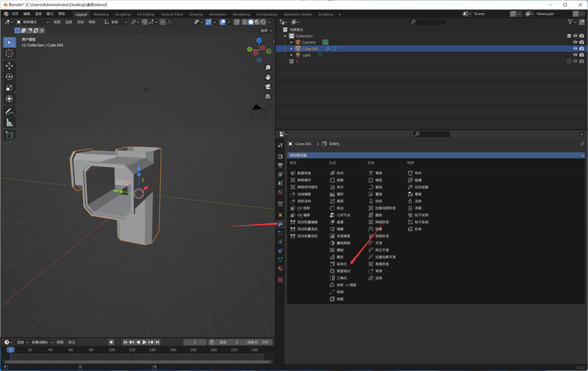588x371 pixels.
Task: Expand the Camera item in outliner
Action: pyautogui.click(x=292, y=42)
